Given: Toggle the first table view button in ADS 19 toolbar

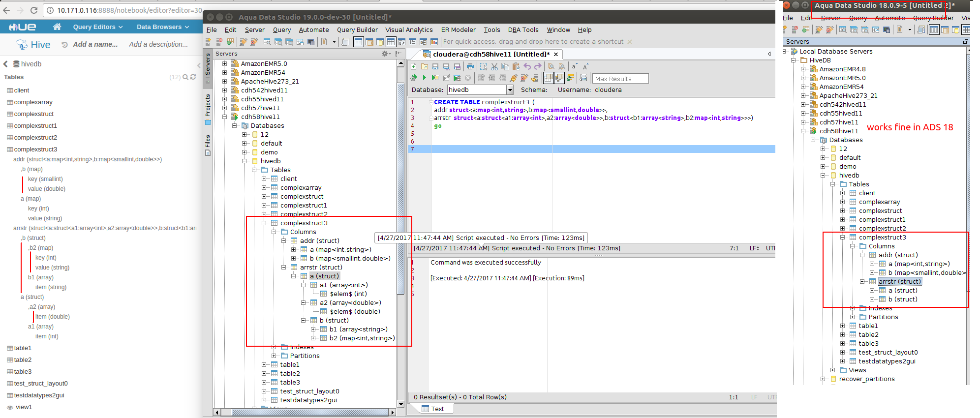Looking at the screenshot, I should point(359,42).
